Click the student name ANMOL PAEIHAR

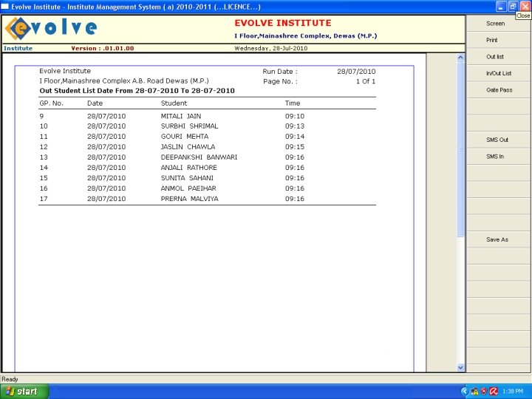pos(188,188)
